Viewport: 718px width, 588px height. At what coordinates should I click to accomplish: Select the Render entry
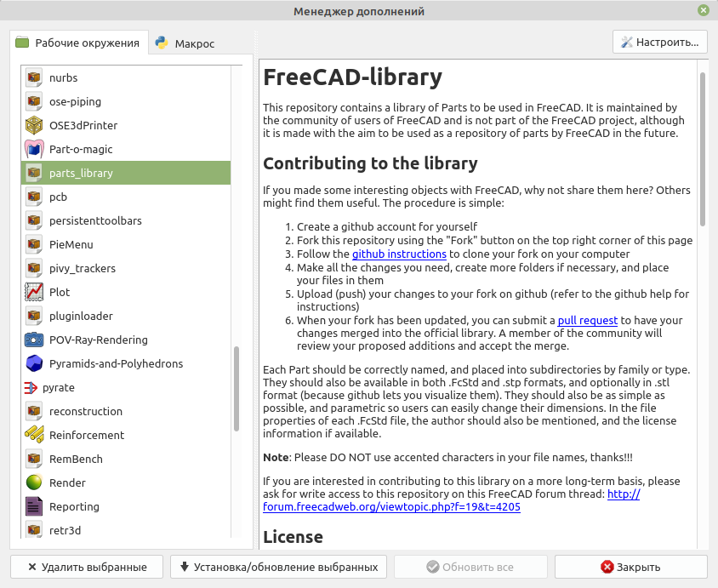tap(126, 482)
